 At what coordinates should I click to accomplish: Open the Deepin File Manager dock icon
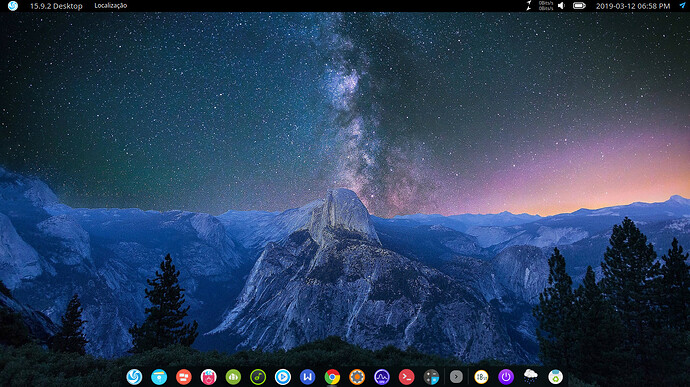[x=159, y=377]
